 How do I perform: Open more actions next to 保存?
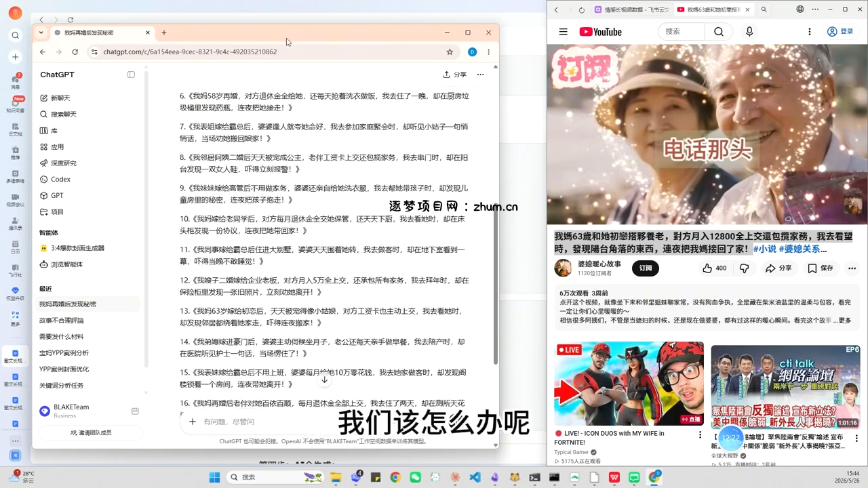(x=852, y=268)
